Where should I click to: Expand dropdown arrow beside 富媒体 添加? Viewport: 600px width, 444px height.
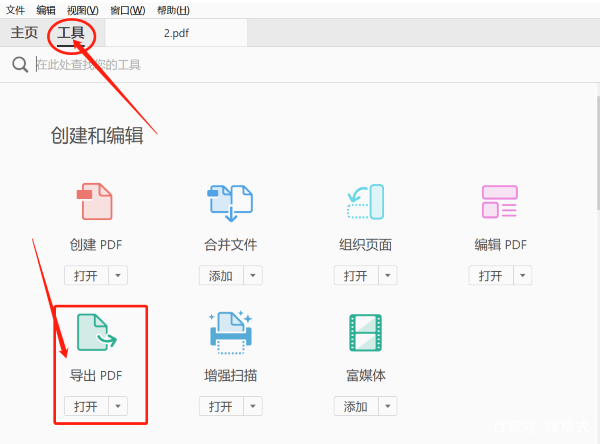pyautogui.click(x=388, y=406)
